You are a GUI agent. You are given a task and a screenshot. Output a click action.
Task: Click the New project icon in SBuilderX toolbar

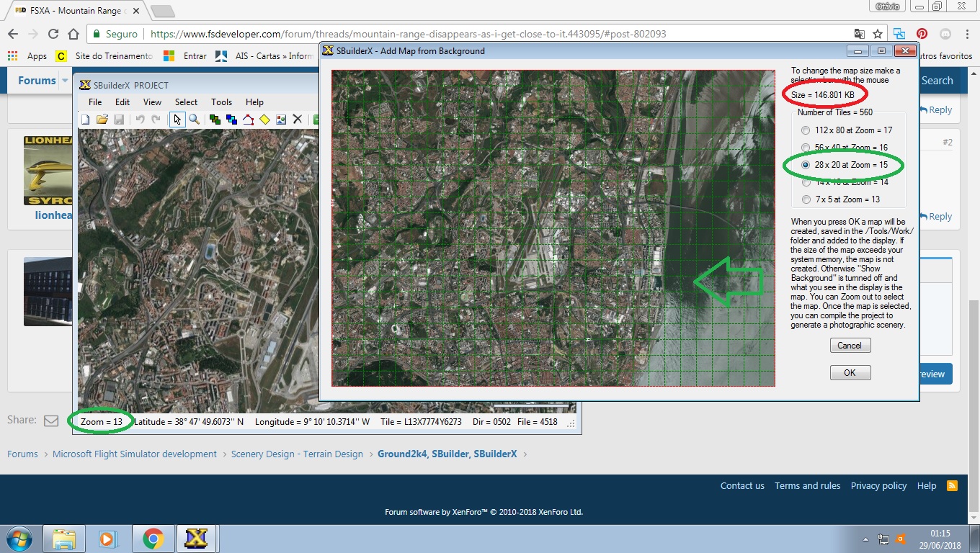point(85,120)
